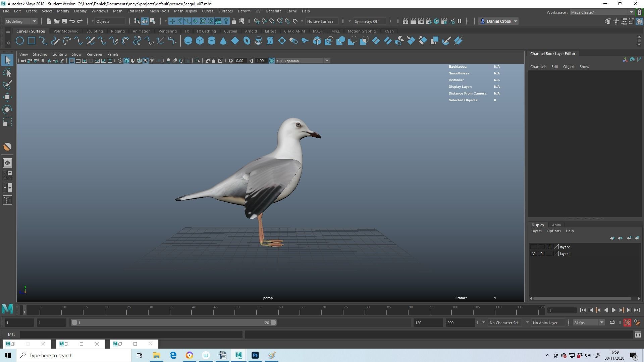
Task: Open the Channels menu in Channel Box
Action: point(538,67)
